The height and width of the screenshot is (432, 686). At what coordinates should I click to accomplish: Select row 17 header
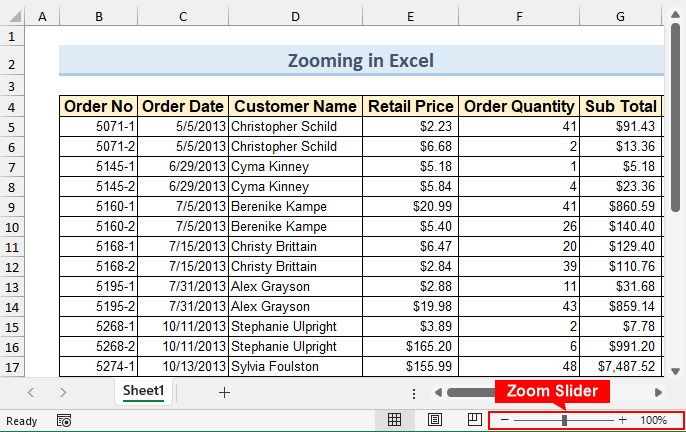point(12,367)
